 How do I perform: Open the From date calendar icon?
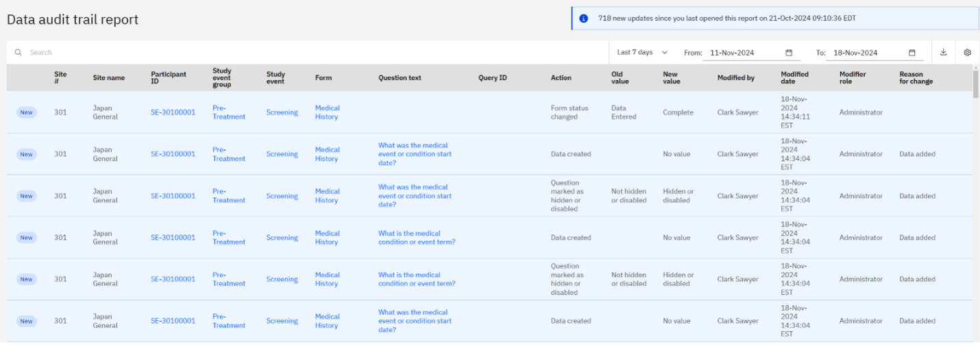pyautogui.click(x=789, y=53)
